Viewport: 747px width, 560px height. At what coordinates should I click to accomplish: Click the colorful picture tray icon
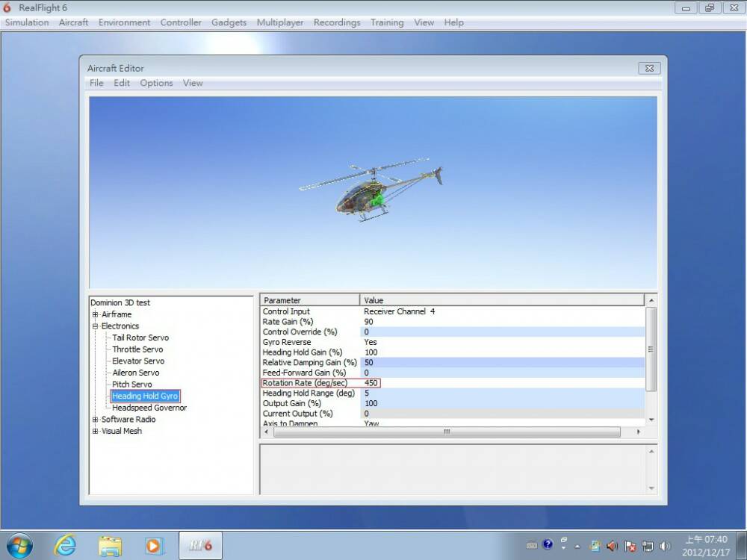[595, 546]
